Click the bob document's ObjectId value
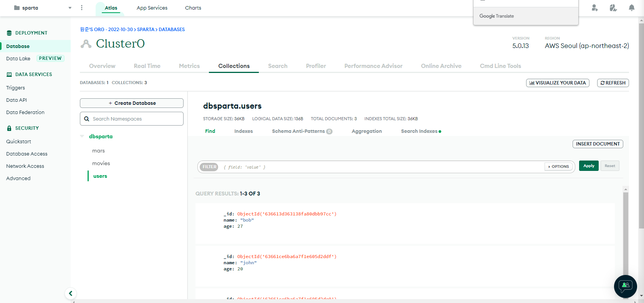 point(287,214)
